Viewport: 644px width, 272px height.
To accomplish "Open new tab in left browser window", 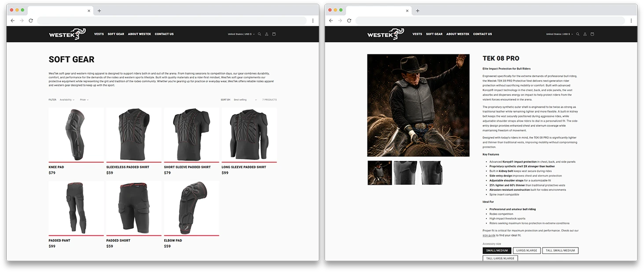I will click(x=99, y=11).
